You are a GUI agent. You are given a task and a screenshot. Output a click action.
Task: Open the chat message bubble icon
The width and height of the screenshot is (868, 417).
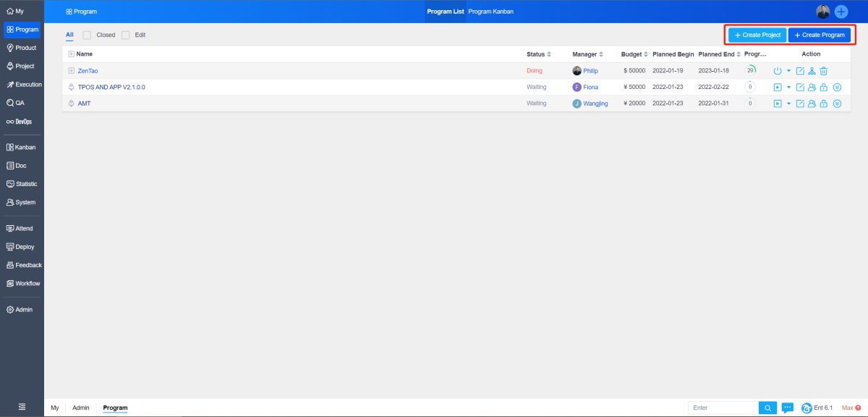(788, 408)
